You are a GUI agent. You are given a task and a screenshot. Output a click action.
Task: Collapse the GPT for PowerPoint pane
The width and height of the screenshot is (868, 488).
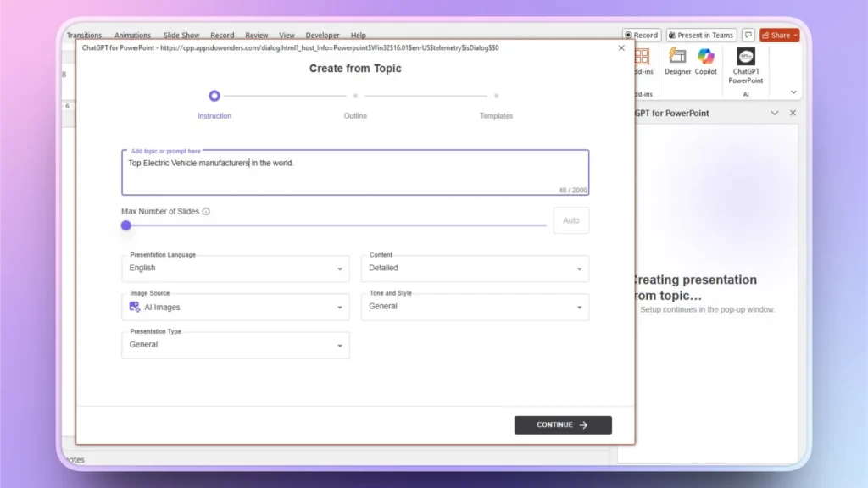tap(775, 113)
